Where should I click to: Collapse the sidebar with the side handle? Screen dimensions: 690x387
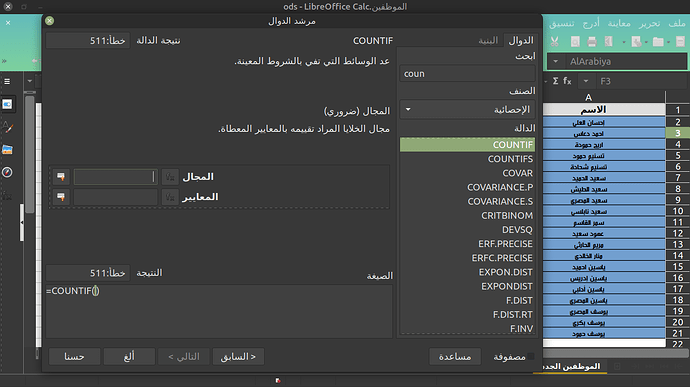click(x=22, y=222)
